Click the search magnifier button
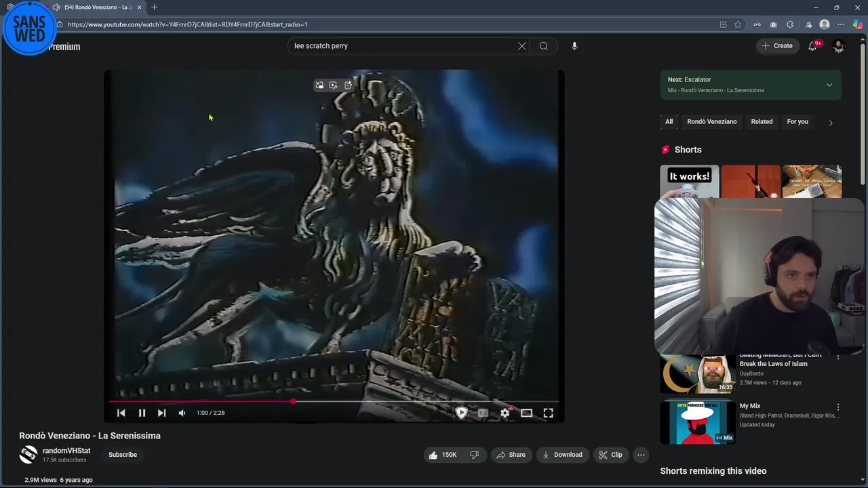The width and height of the screenshot is (868, 488). click(x=543, y=46)
